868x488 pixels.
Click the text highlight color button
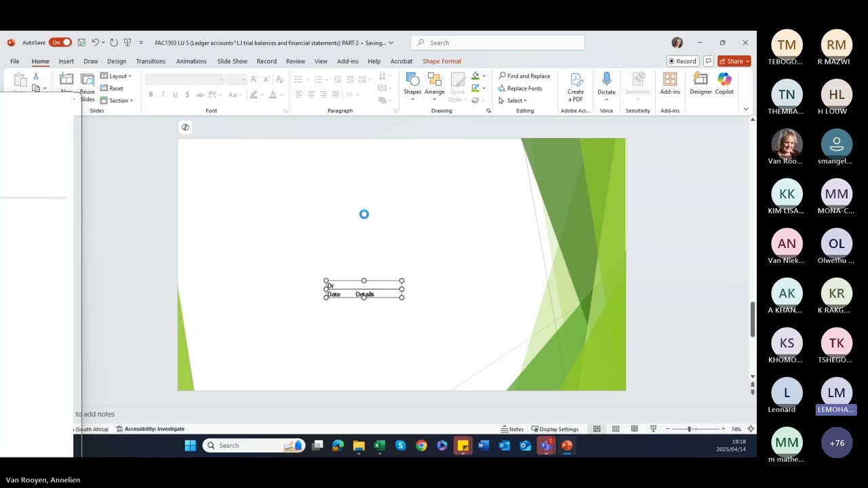pos(254,94)
